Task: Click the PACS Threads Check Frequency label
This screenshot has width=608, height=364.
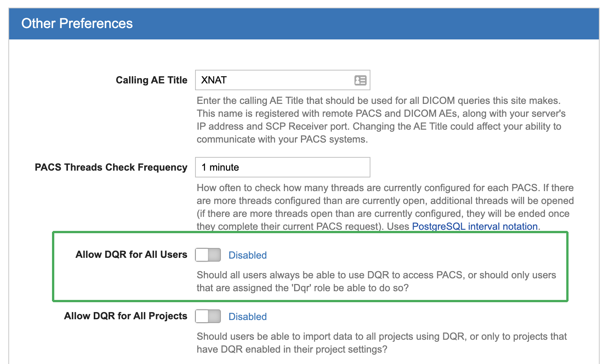Action: [x=111, y=167]
